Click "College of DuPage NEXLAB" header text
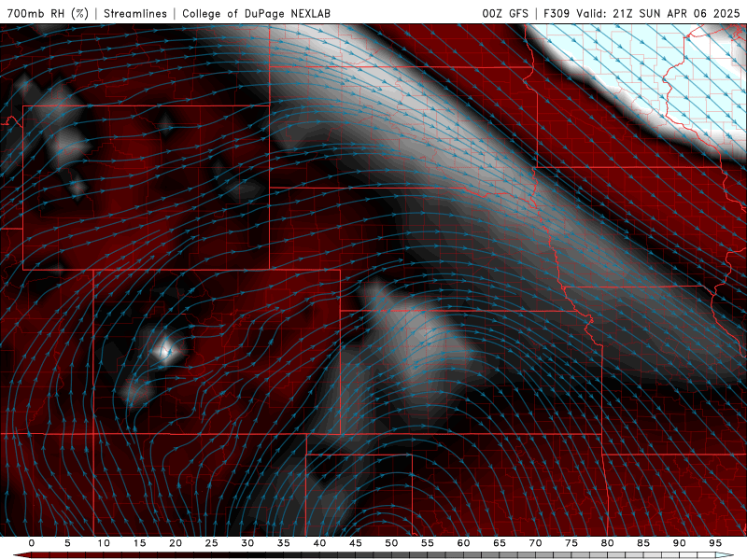This screenshot has width=747, height=560. tap(256, 13)
